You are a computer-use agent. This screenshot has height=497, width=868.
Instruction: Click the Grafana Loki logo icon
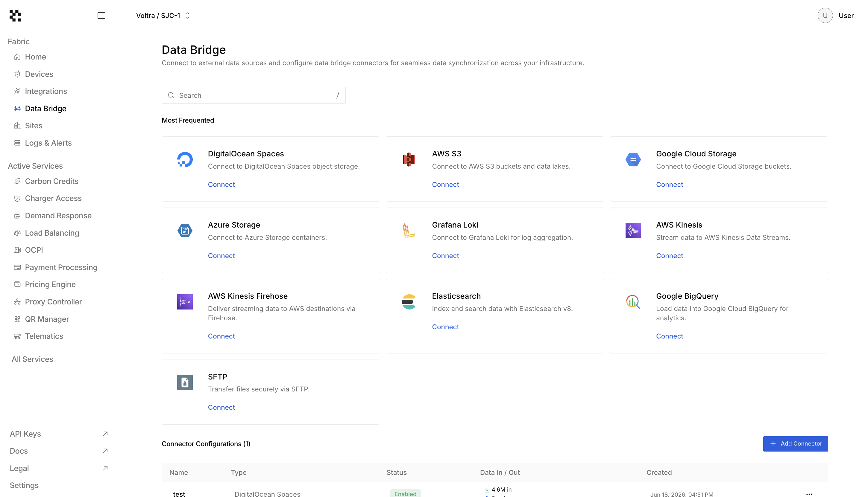click(409, 231)
